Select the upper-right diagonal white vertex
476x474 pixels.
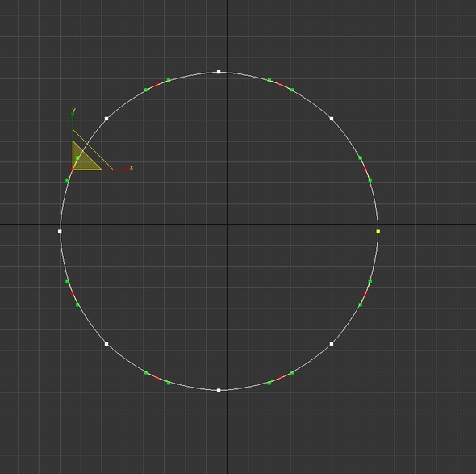tap(332, 119)
